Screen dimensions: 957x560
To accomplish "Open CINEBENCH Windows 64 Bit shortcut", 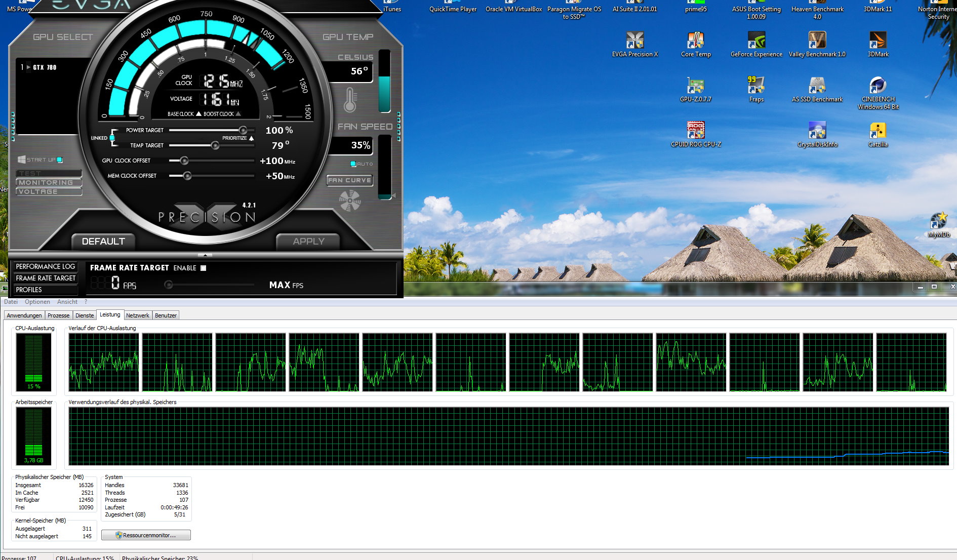I will pos(878,93).
